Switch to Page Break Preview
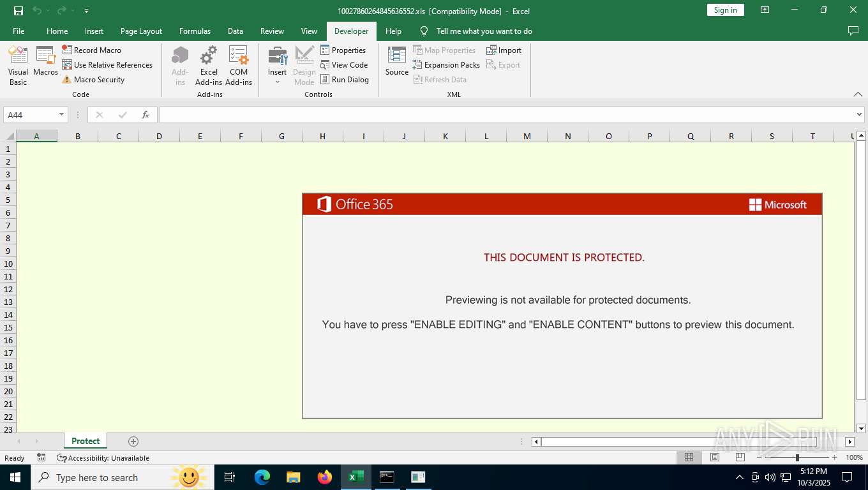Image resolution: width=868 pixels, height=490 pixels. (x=740, y=457)
